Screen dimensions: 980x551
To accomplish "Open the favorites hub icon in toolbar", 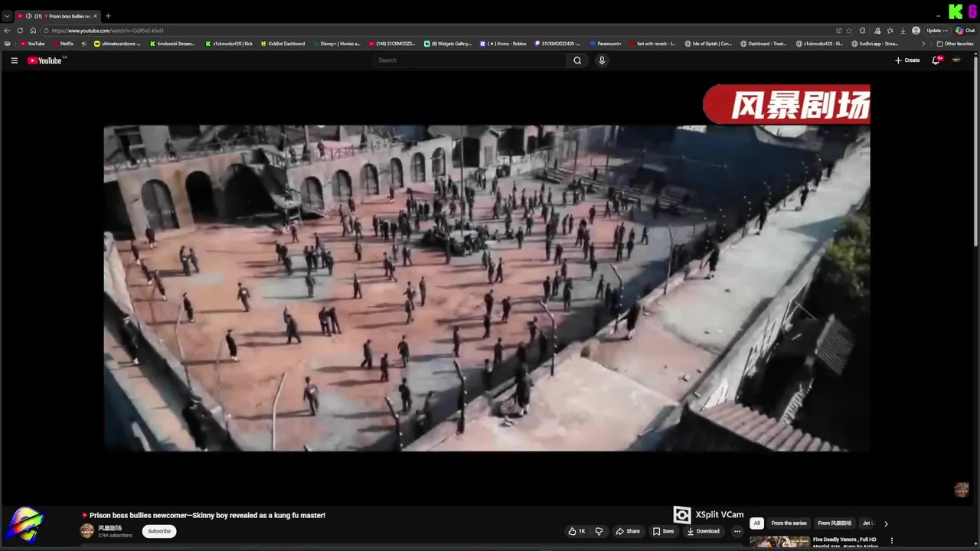I will pyautogui.click(x=890, y=31).
